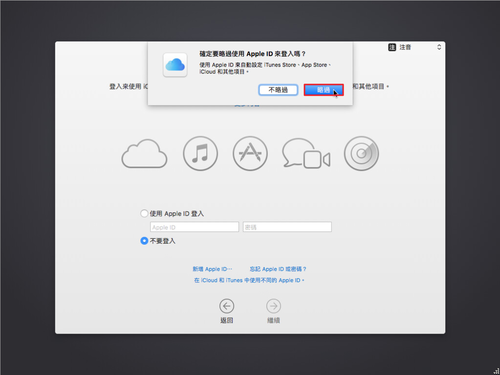Click the Find My Mac radar icon
Image resolution: width=500 pixels, height=375 pixels.
[x=361, y=153]
